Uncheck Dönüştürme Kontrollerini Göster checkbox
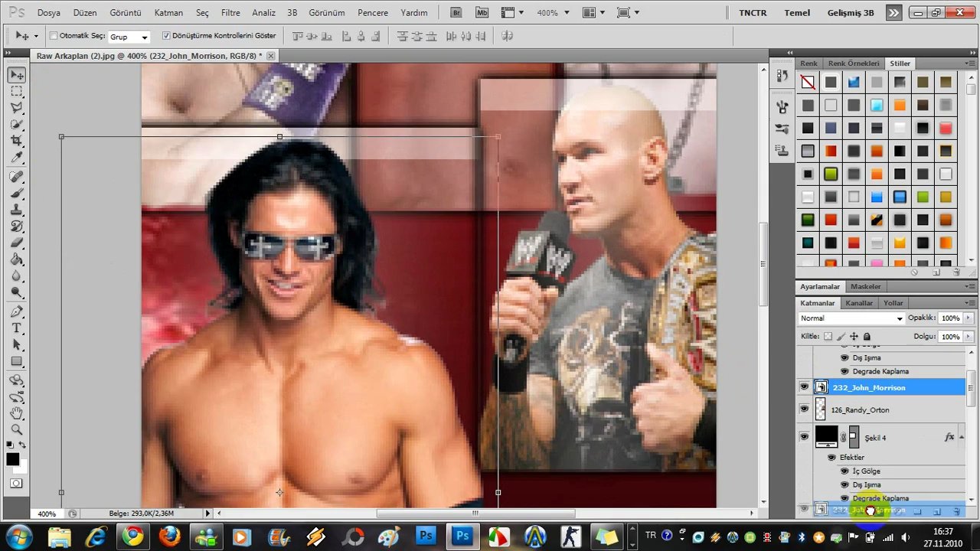The image size is (980, 551). [x=166, y=36]
